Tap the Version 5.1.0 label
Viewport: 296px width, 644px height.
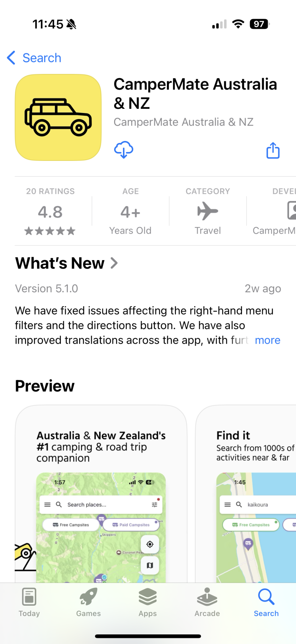click(x=47, y=288)
